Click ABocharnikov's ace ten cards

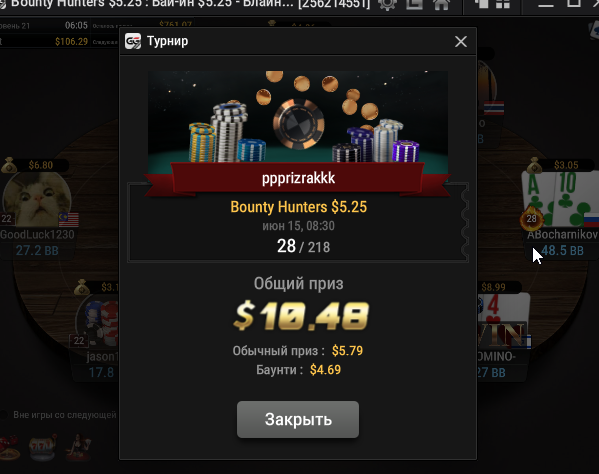(x=558, y=199)
